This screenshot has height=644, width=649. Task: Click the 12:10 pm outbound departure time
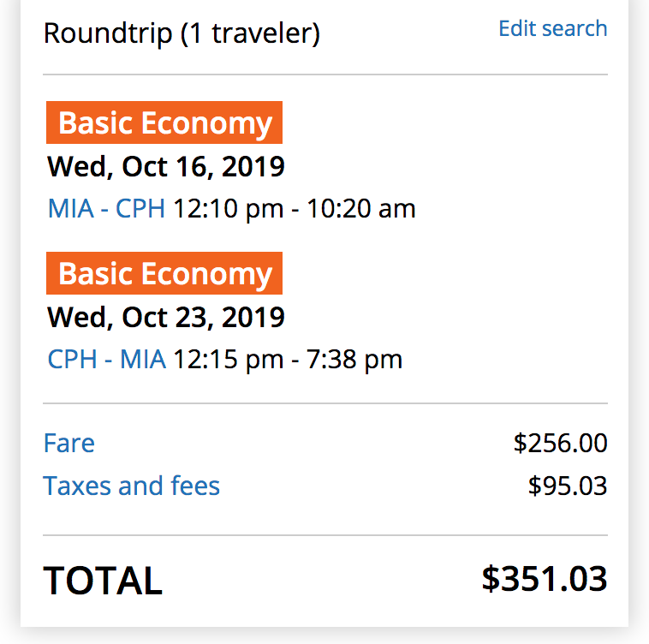click(x=229, y=208)
